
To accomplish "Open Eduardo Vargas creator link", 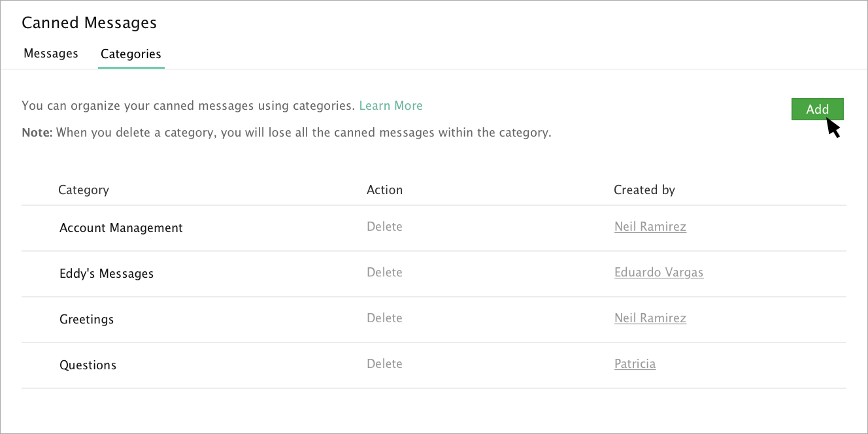I will (x=659, y=273).
